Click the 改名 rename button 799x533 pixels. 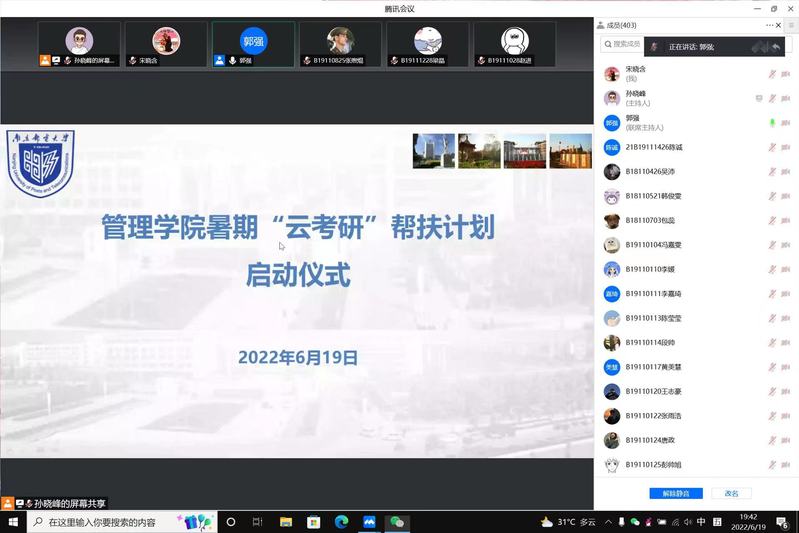(731, 493)
